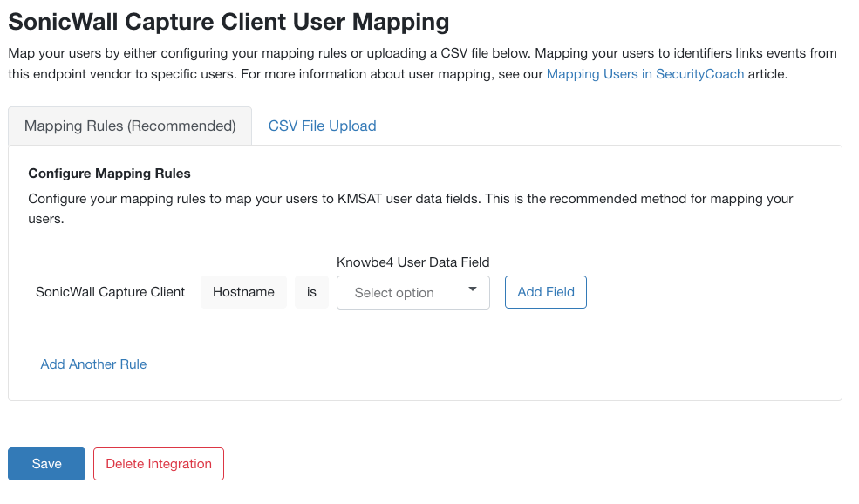
Task: Save the user mapping configuration
Action: tap(46, 464)
